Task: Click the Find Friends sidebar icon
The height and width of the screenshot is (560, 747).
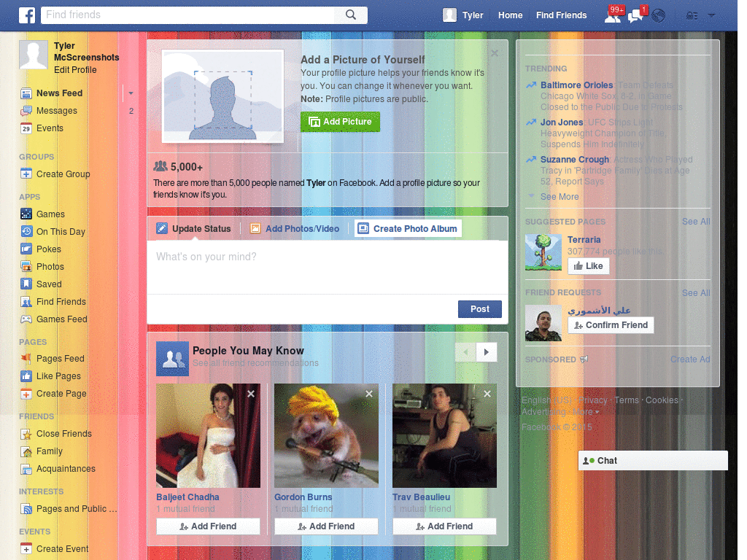Action: tap(26, 302)
